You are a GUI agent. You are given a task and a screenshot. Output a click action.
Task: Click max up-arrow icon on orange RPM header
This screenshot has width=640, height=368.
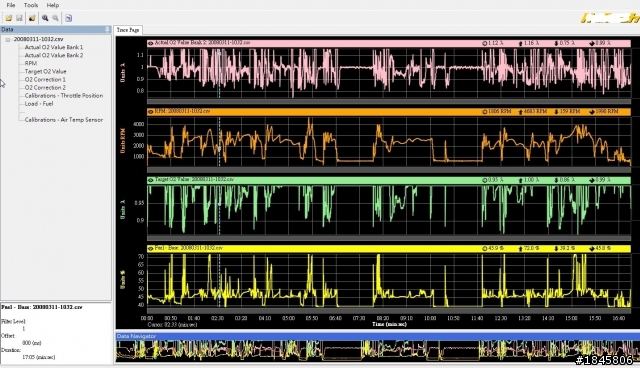tap(520, 111)
